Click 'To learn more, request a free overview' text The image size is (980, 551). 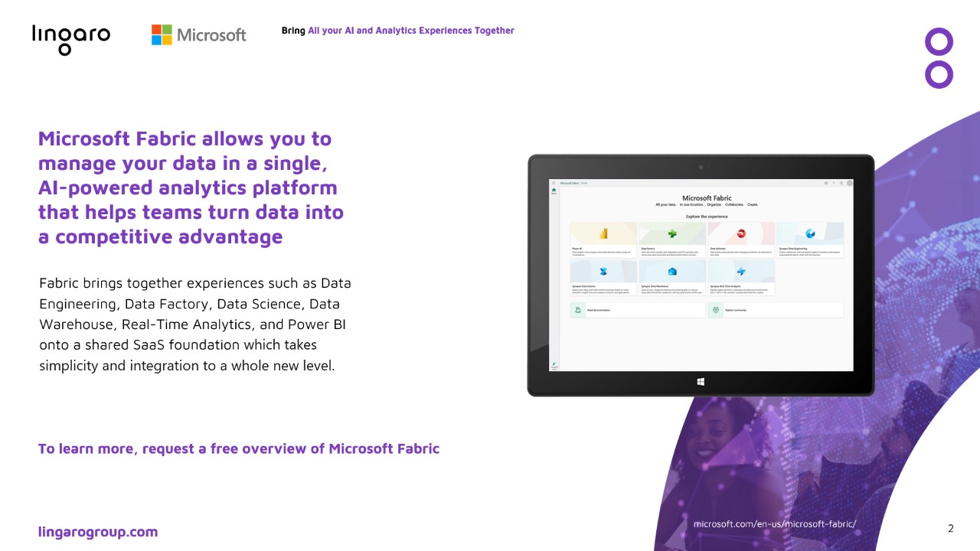[239, 448]
